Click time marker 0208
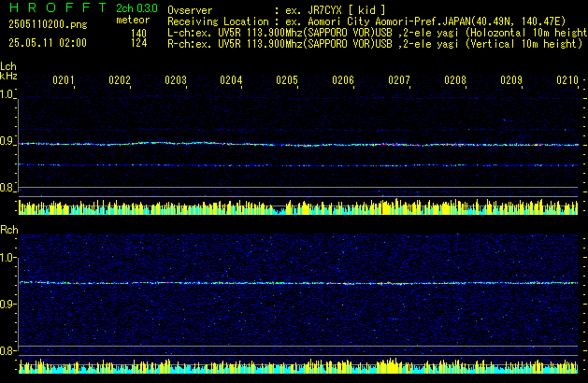 pyautogui.click(x=455, y=80)
